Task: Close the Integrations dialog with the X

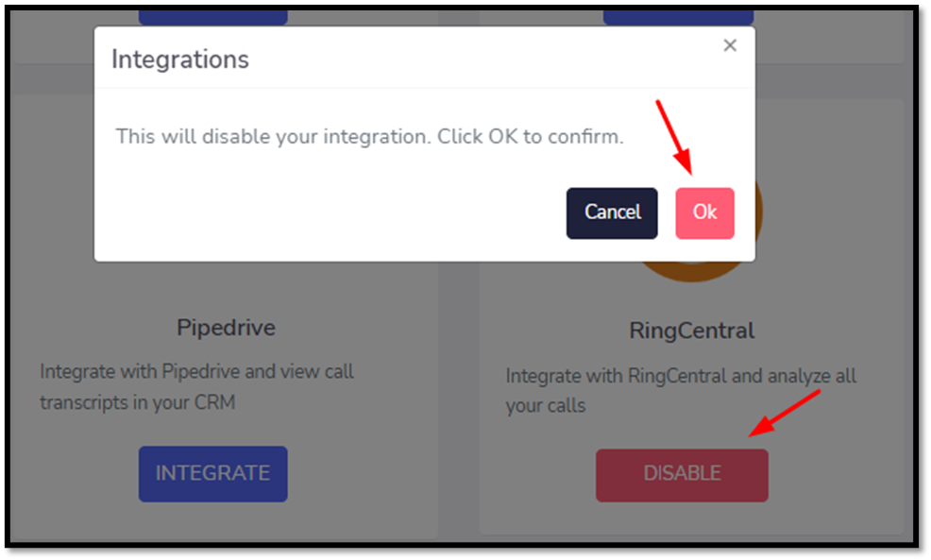Action: click(x=730, y=45)
